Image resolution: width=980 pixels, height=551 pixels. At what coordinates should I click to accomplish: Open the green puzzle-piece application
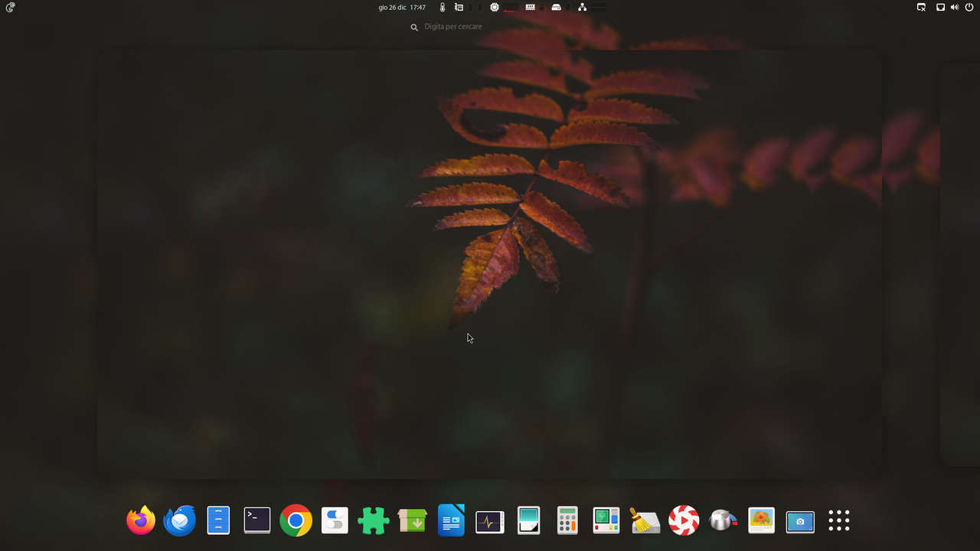373,520
